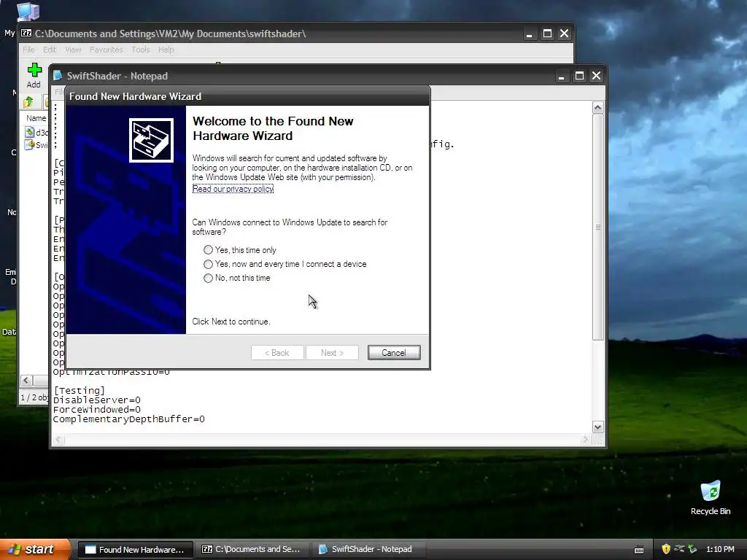Click the Notepad title bar icon
747x560 pixels.
(x=58, y=76)
